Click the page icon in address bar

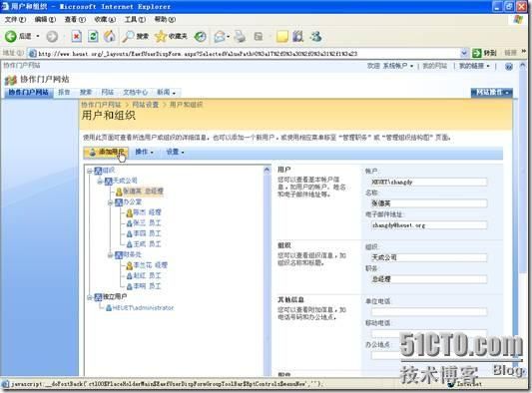click(x=33, y=53)
